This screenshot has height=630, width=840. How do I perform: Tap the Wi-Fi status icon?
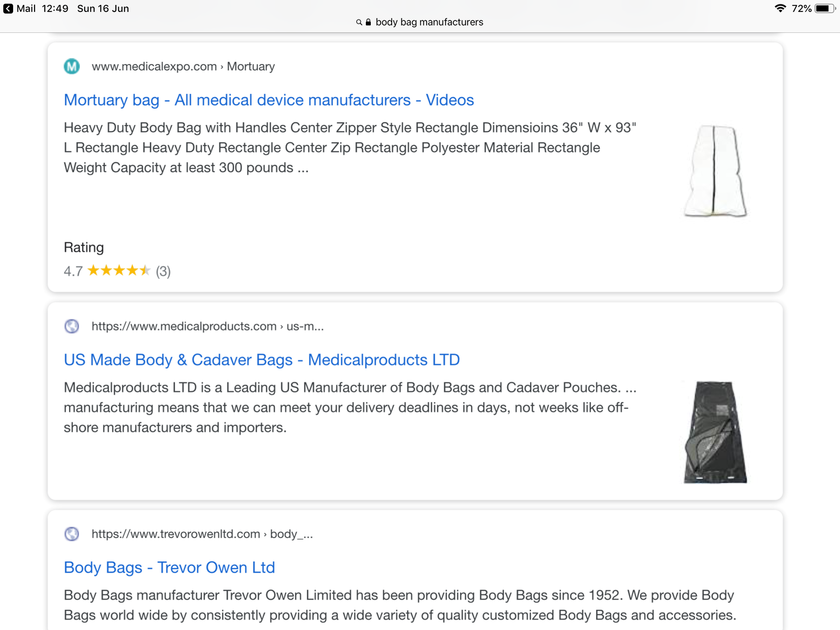[780, 8]
